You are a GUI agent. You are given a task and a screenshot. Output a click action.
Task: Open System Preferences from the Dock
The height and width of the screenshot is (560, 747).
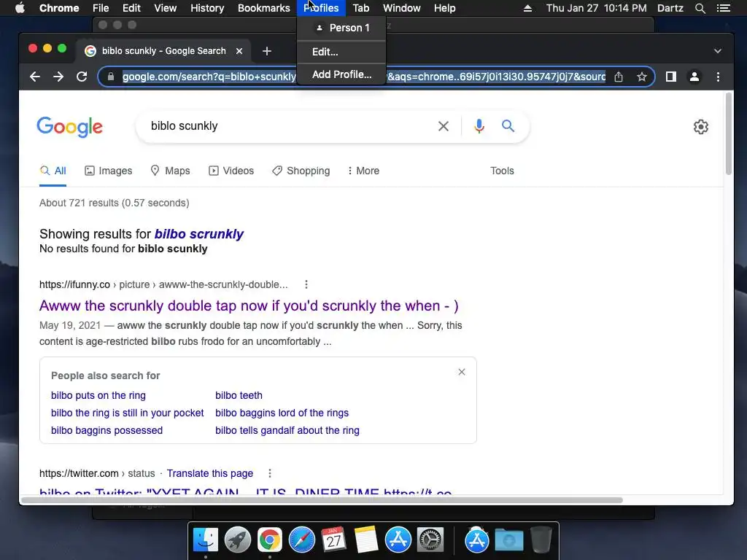pyautogui.click(x=430, y=540)
